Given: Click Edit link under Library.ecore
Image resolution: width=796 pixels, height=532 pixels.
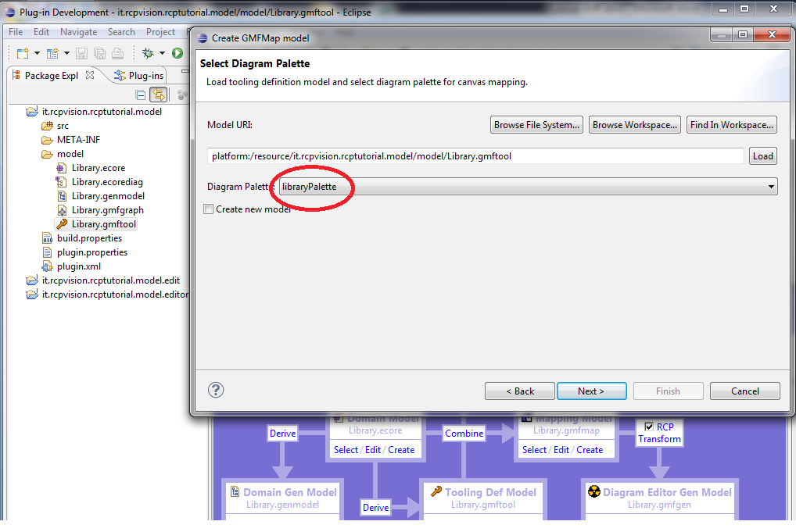Looking at the screenshot, I should [373, 450].
